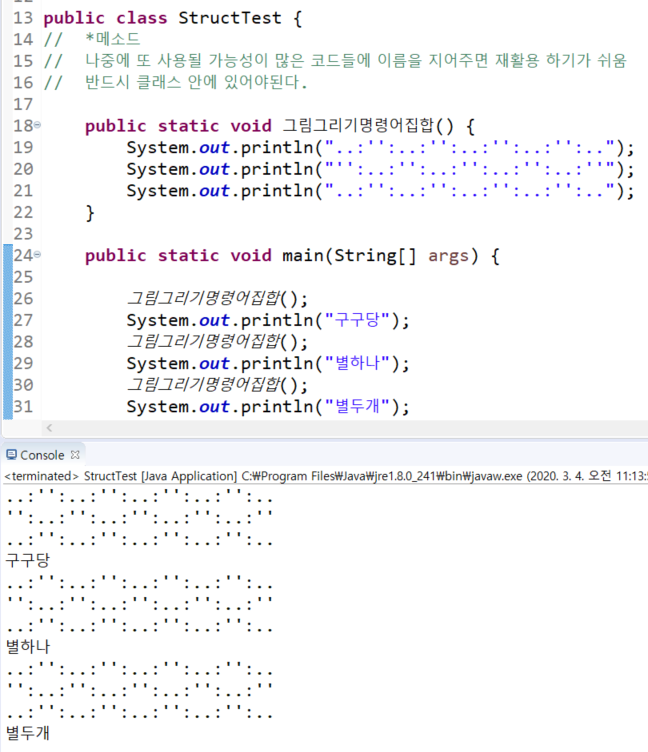Image resolution: width=648 pixels, height=752 pixels.
Task: Click the string "별하나" on line 29
Action: point(358,363)
